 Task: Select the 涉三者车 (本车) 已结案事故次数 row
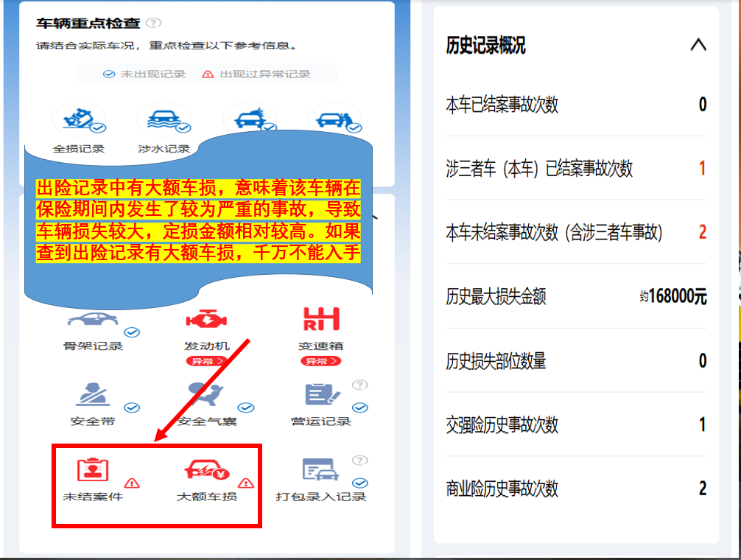576,168
